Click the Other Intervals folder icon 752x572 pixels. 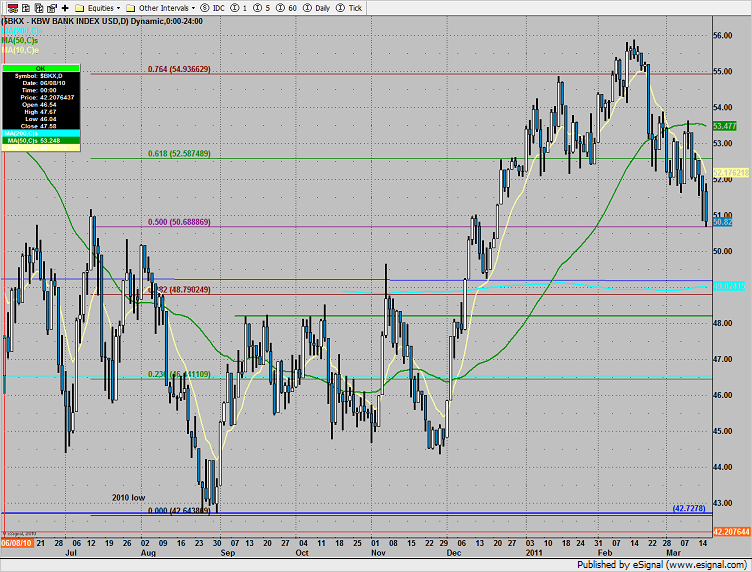(x=130, y=8)
